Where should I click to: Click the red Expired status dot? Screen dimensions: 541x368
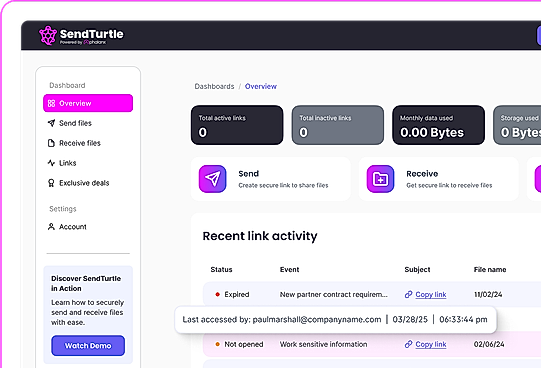[x=218, y=295]
